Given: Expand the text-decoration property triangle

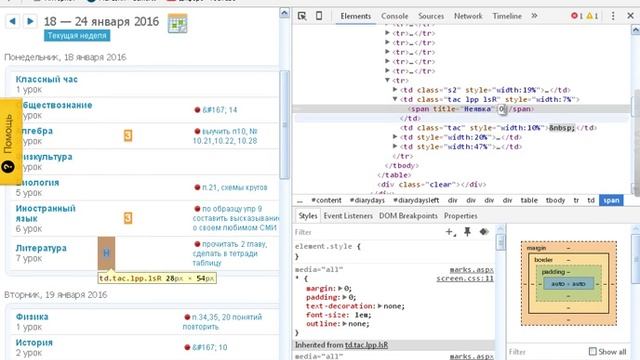Looking at the screenshot, I should click(380, 306).
